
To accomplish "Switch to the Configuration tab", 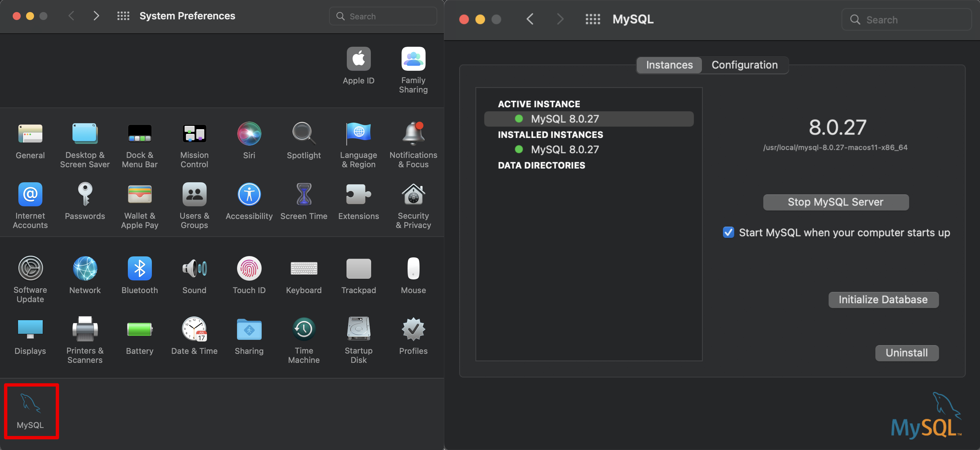I will point(744,65).
